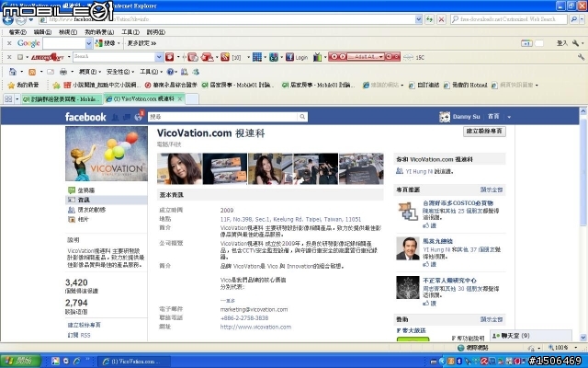Click the add-to-favorites-bar star icon
This screenshot has height=368, width=588.
pos(56,86)
